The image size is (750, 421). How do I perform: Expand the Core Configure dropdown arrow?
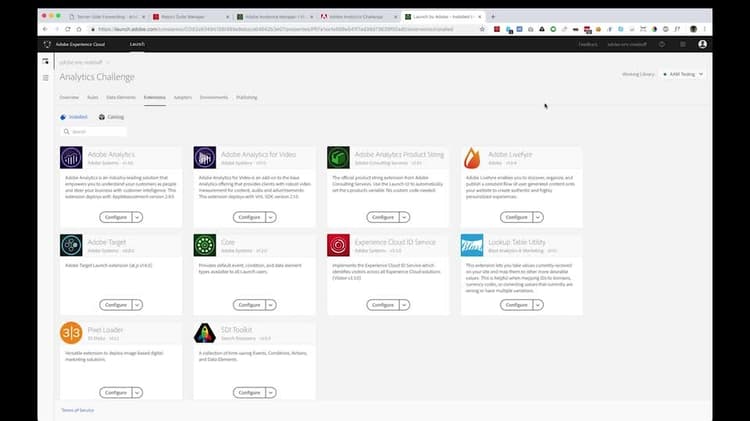(270, 305)
